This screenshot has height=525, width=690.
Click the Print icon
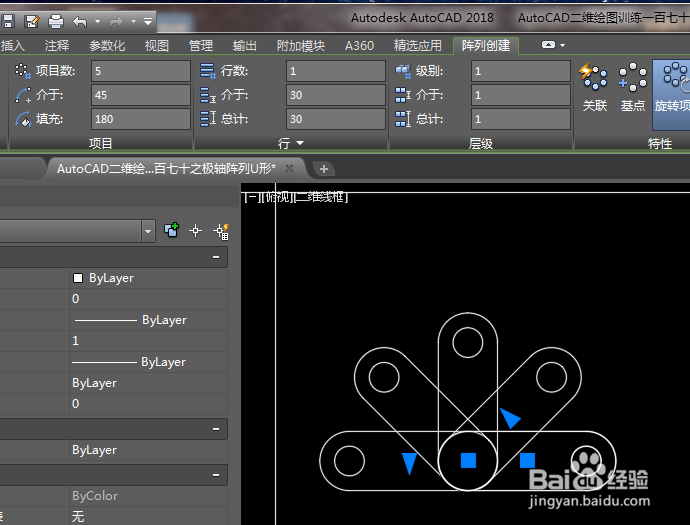[56, 21]
